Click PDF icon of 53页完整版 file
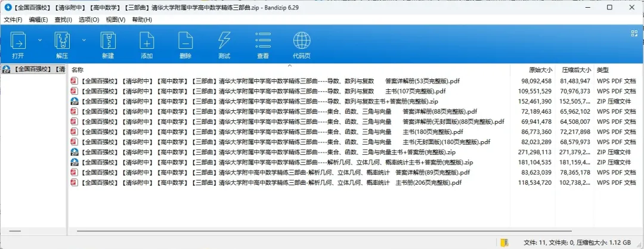This screenshot has height=249, width=644. (x=75, y=81)
